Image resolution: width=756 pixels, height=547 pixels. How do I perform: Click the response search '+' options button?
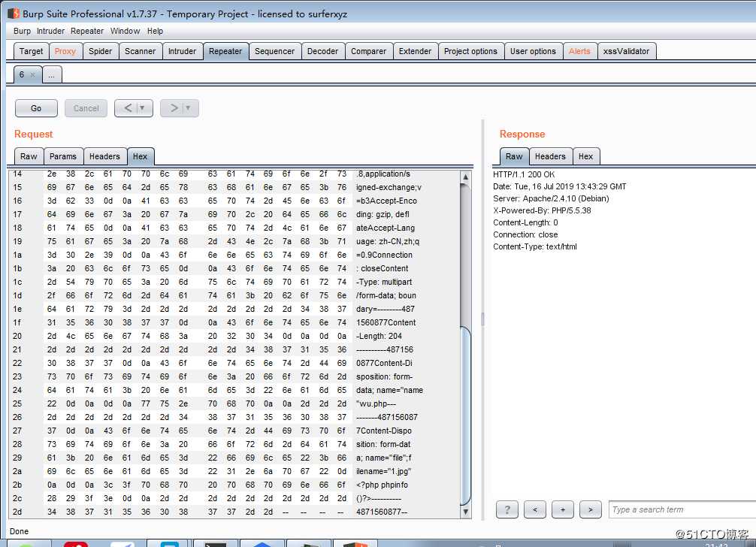click(x=563, y=509)
